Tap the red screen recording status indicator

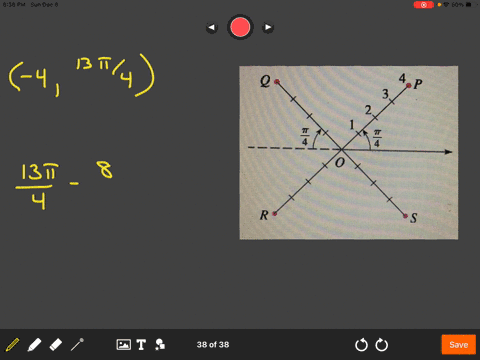tap(424, 5)
